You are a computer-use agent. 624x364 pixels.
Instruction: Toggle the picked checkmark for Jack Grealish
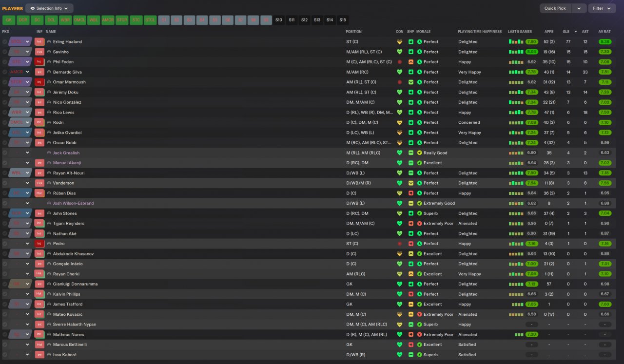(x=5, y=153)
